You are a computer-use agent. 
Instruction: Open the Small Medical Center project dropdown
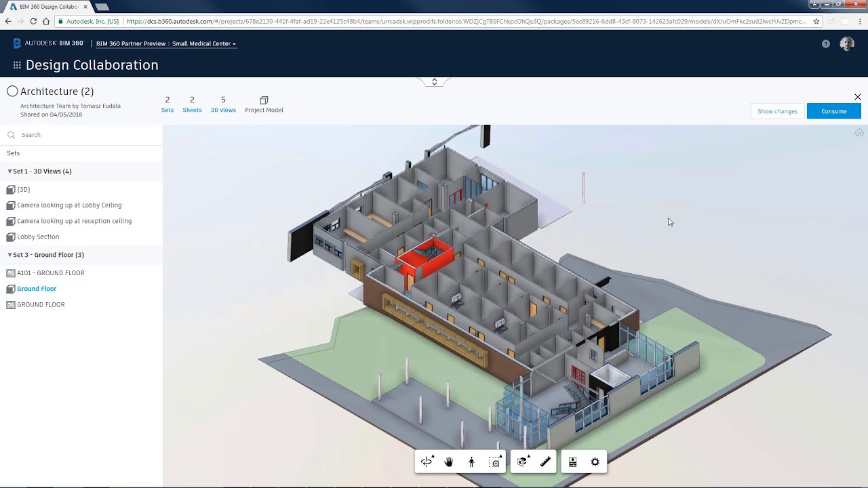201,43
